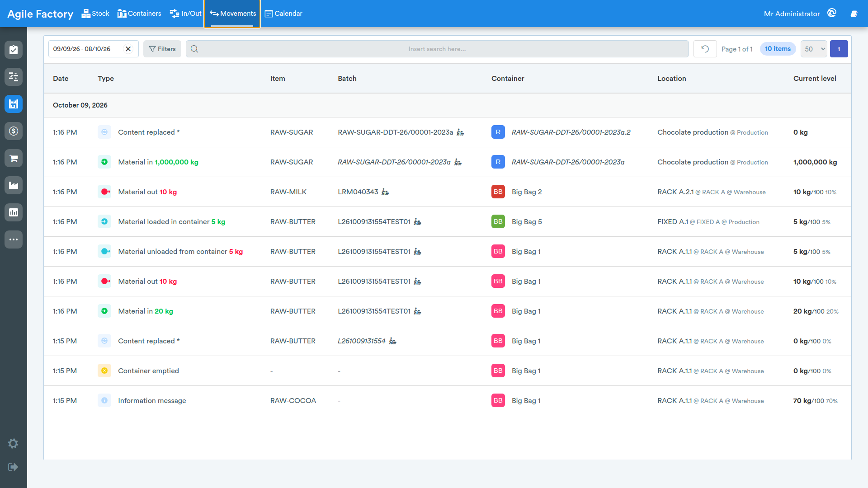Click location FIXED A.1 @ FIXED A @ Production
This screenshot has width=868, height=488.
click(708, 222)
